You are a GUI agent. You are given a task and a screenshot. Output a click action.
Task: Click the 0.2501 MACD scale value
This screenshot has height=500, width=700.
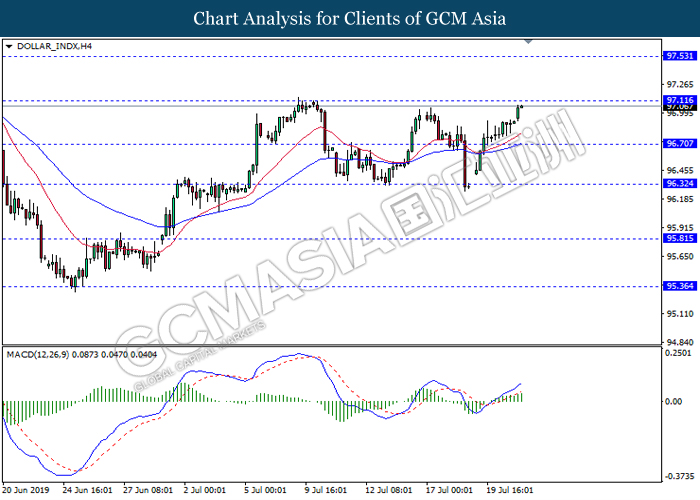[680, 353]
